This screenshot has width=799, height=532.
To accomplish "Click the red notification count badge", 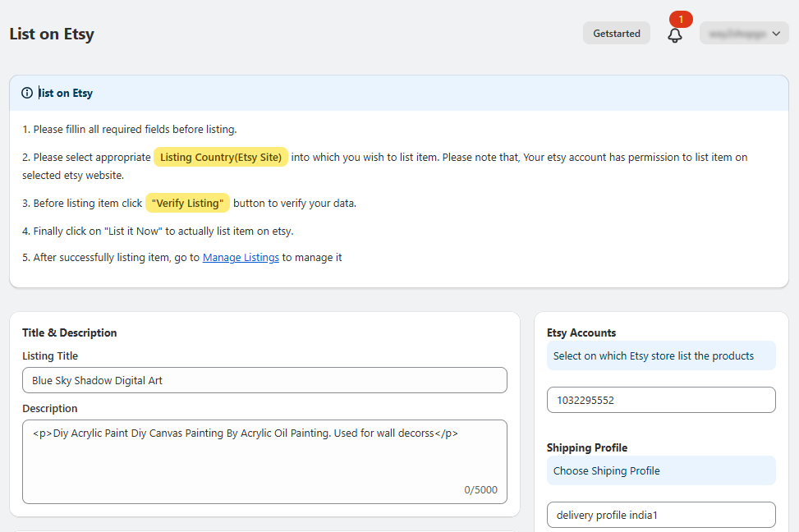I will point(681,20).
